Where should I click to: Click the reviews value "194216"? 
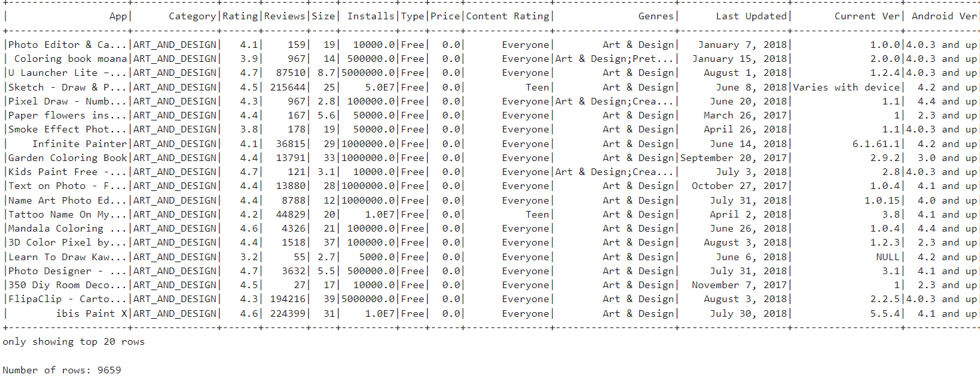coord(288,299)
